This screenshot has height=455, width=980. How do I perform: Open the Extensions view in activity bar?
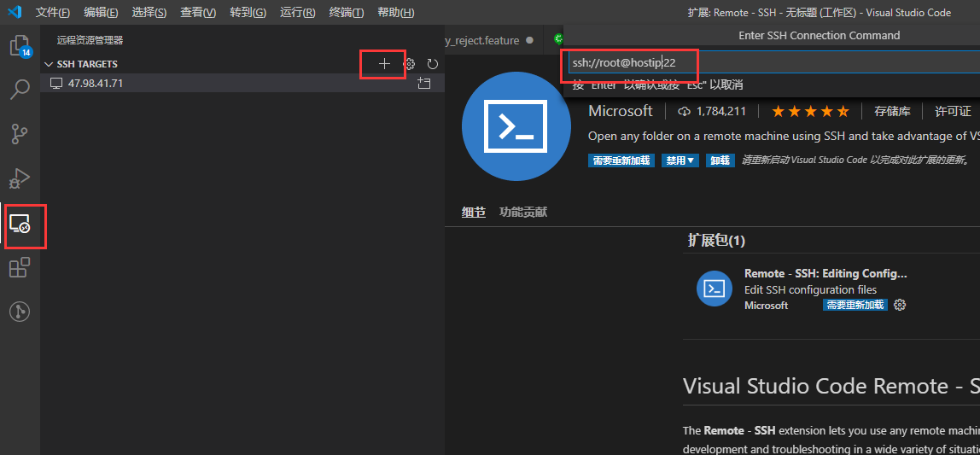tap(20, 267)
